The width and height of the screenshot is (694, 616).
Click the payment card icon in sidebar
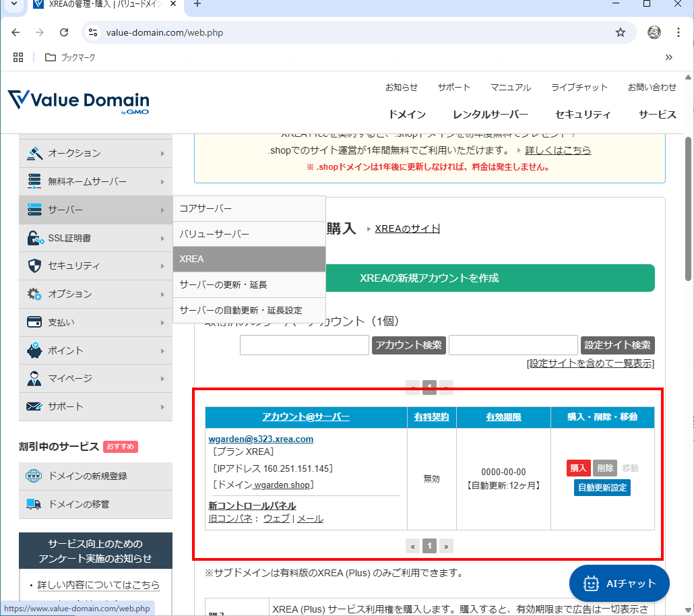tap(34, 322)
